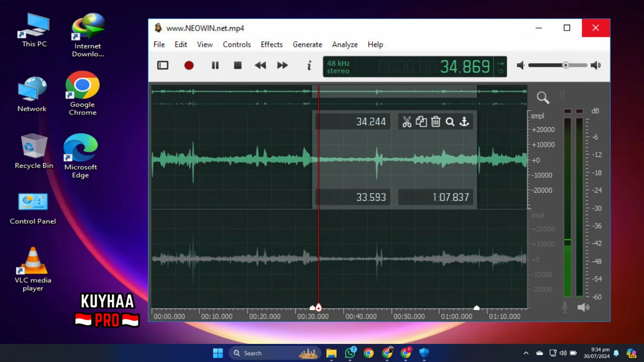This screenshot has width=644, height=362.
Task: Rewind the audio
Action: click(260, 65)
